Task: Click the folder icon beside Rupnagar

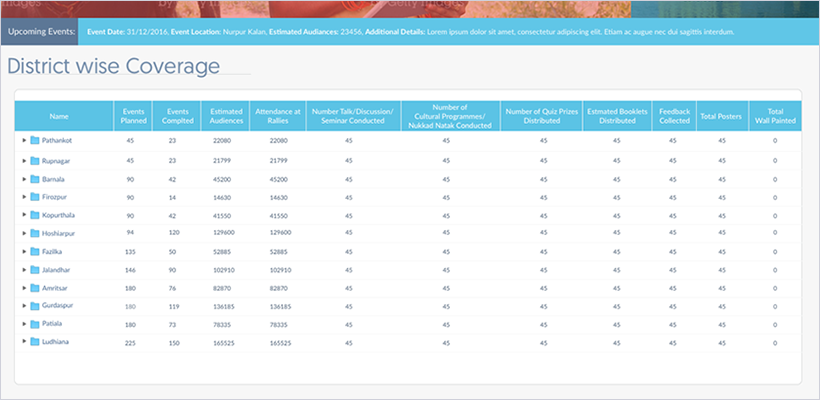Action: click(35, 160)
